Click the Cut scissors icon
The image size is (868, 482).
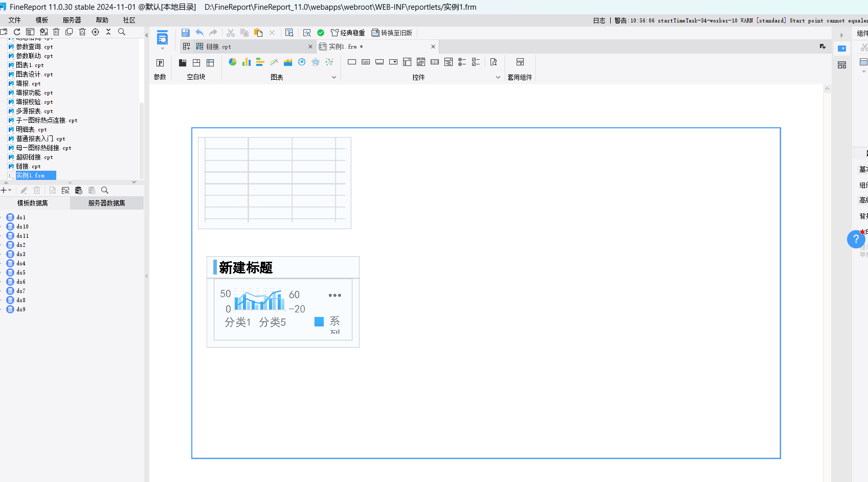click(231, 33)
